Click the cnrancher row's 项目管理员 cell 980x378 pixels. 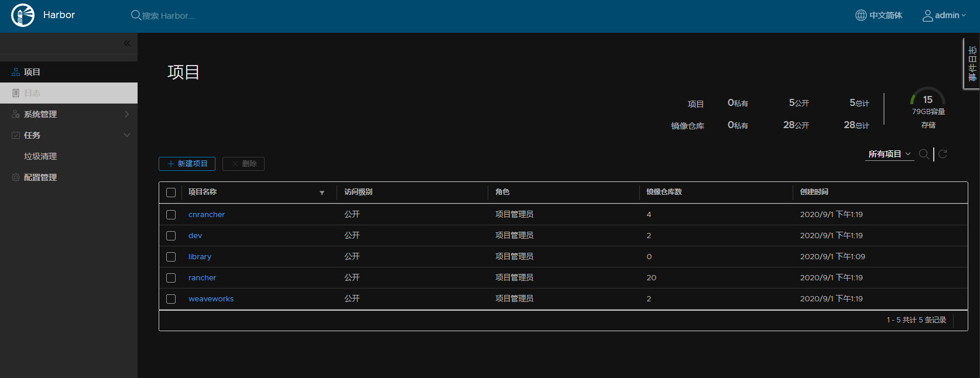pos(514,215)
